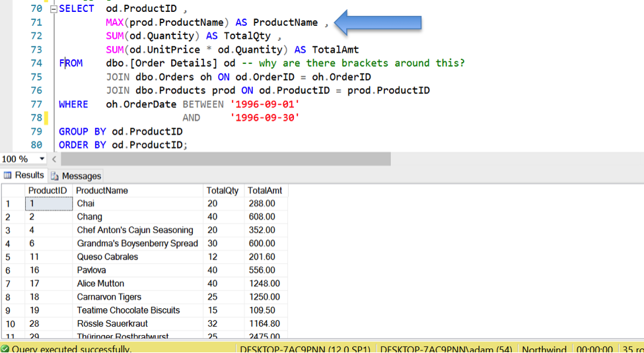Image resolution: width=644 pixels, height=353 pixels.
Task: Collapse the SELECT statement outline toggle
Action: click(x=54, y=9)
